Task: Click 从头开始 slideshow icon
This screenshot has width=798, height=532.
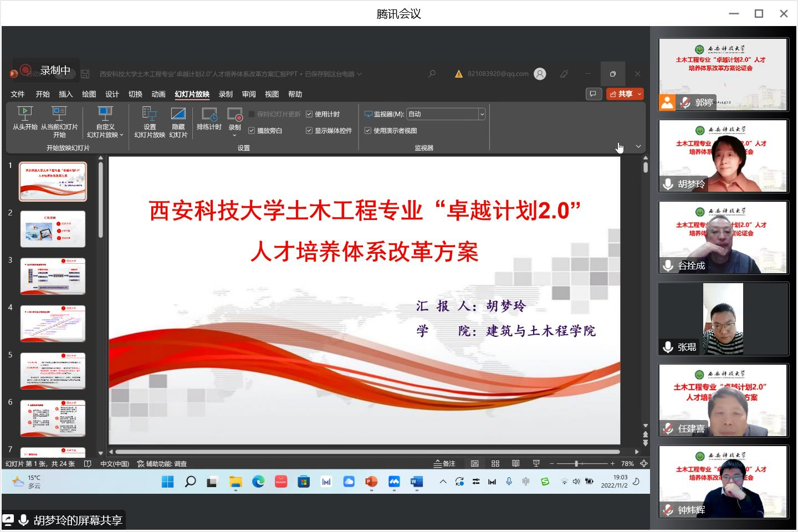Action: pos(25,114)
